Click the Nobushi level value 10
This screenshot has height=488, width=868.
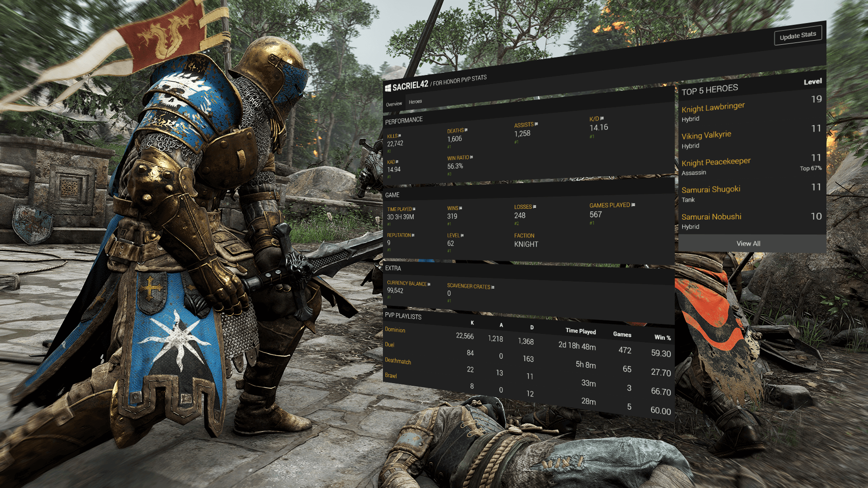point(816,216)
